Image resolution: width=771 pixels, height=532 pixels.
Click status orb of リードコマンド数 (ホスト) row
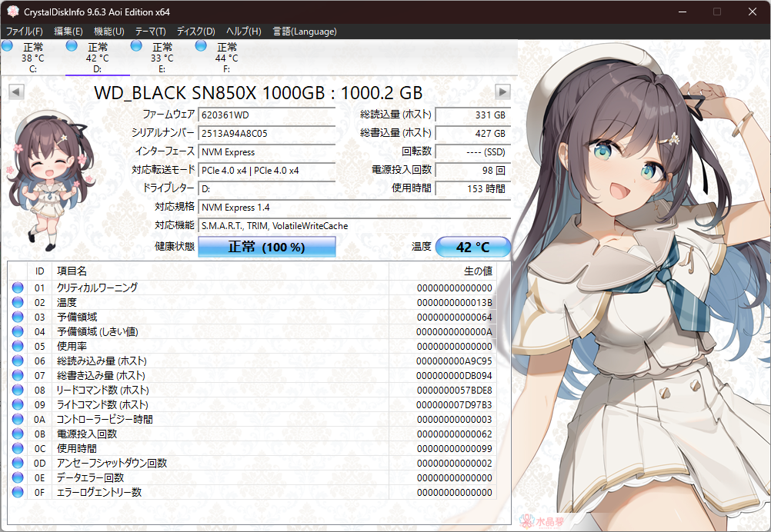click(x=18, y=390)
